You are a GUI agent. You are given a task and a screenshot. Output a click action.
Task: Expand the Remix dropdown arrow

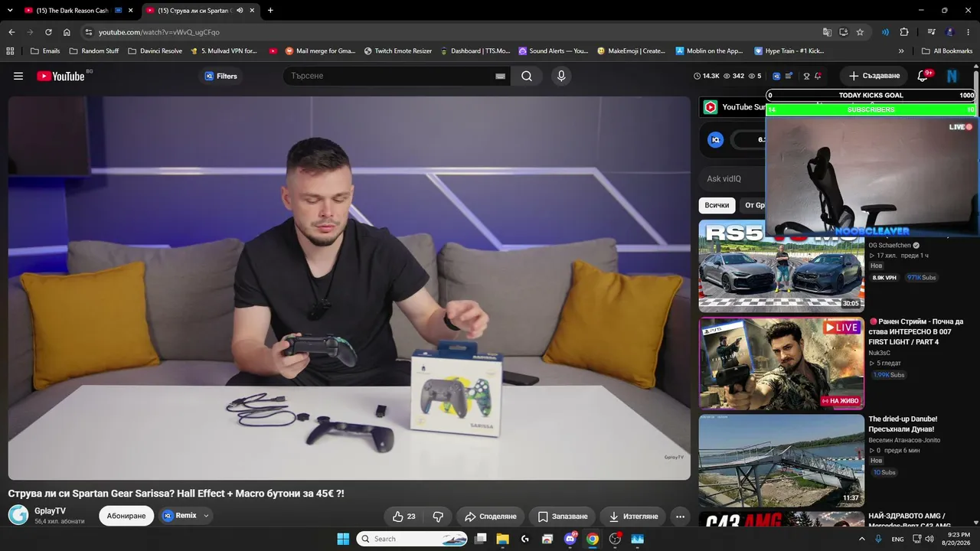tap(206, 516)
